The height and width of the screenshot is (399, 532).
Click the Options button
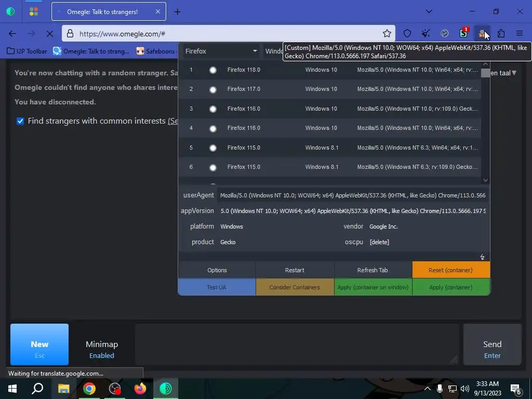217,270
